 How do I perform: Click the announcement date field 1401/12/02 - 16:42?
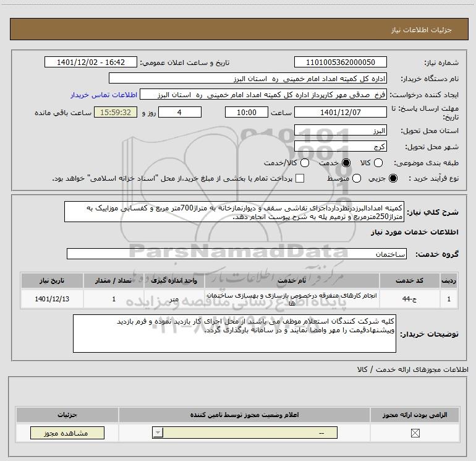click(91, 62)
